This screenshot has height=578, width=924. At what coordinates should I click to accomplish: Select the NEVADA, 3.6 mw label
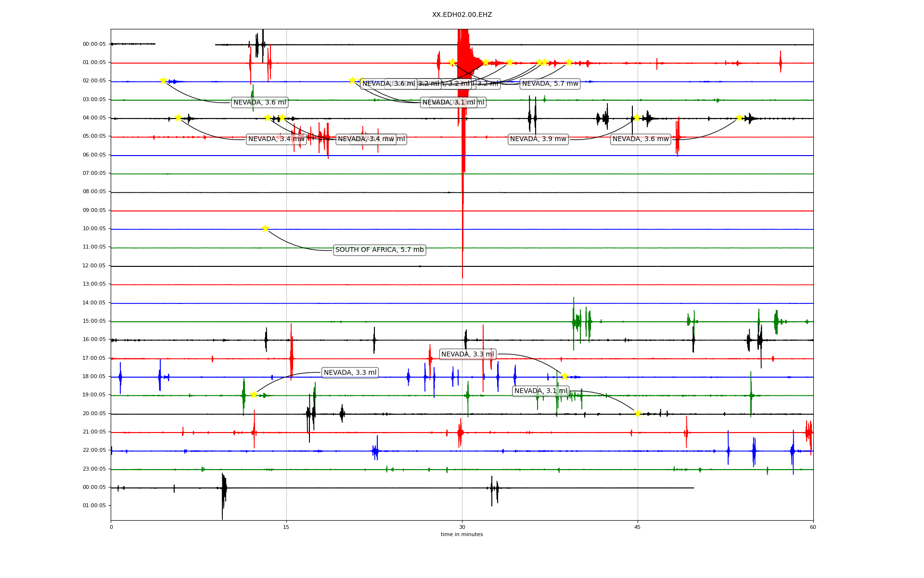pyautogui.click(x=641, y=139)
